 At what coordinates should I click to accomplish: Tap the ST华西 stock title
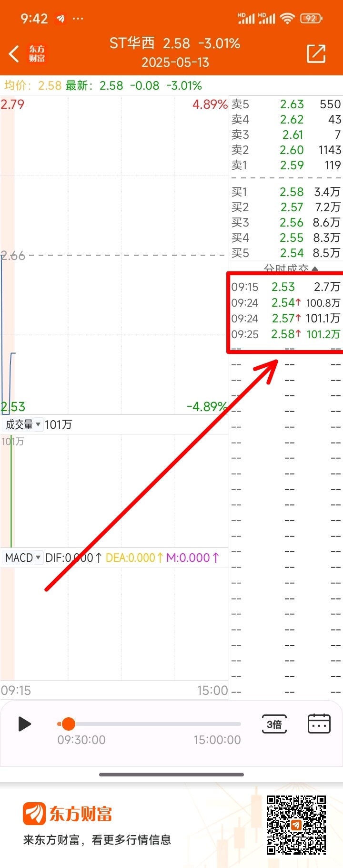(132, 43)
